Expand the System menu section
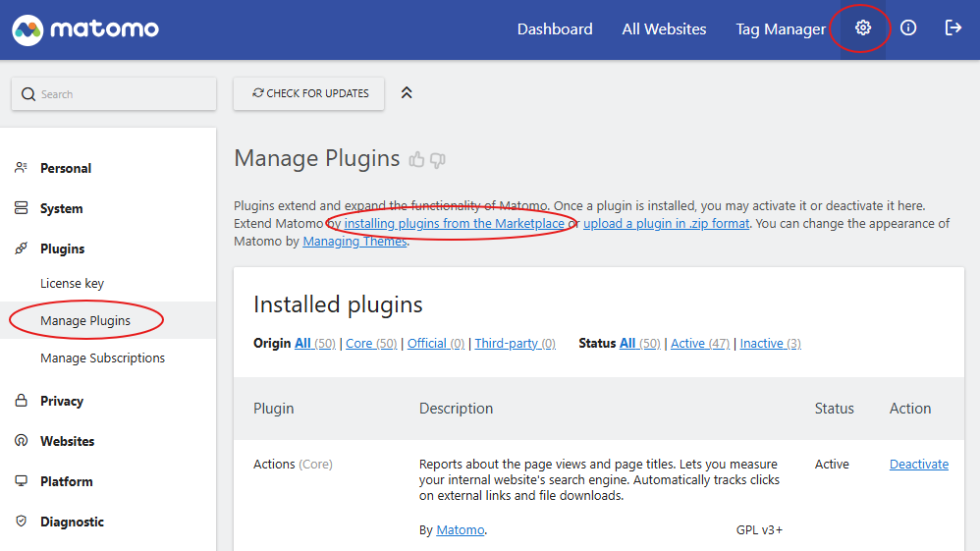 (x=61, y=208)
